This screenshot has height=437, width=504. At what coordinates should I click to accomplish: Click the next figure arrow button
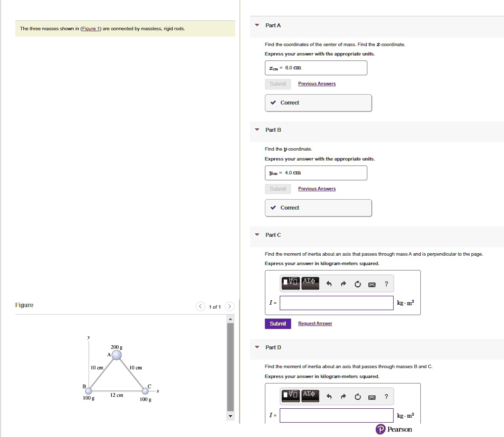coord(229,306)
